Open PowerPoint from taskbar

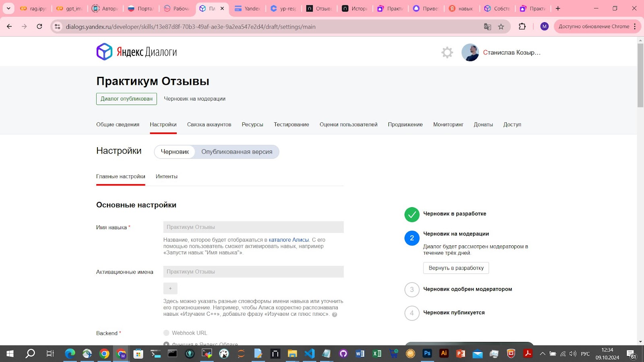coord(461,354)
